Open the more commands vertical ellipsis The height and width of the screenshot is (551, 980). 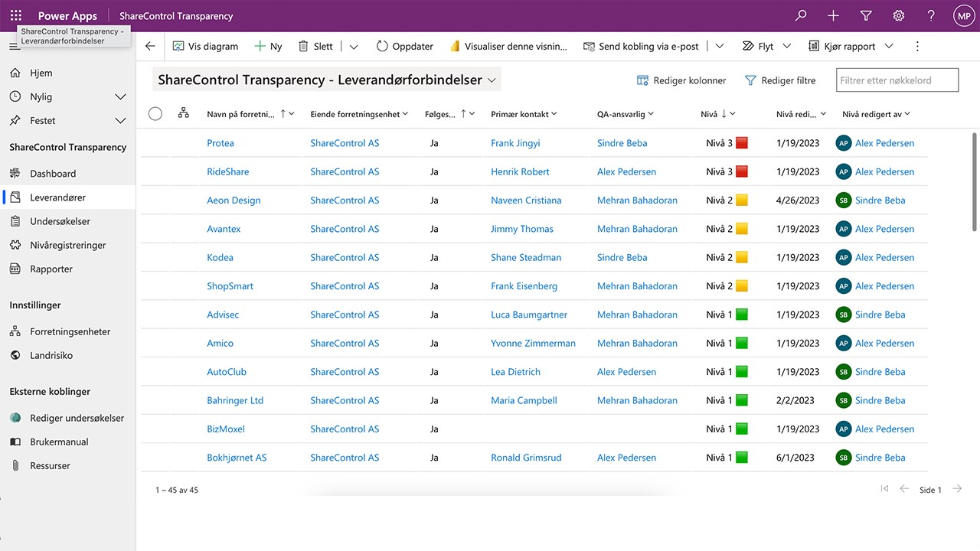[x=917, y=46]
